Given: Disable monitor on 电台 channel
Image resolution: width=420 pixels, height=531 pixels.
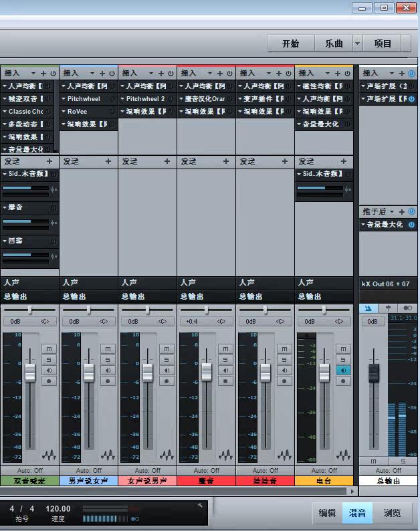Looking at the screenshot, I should tap(343, 370).
